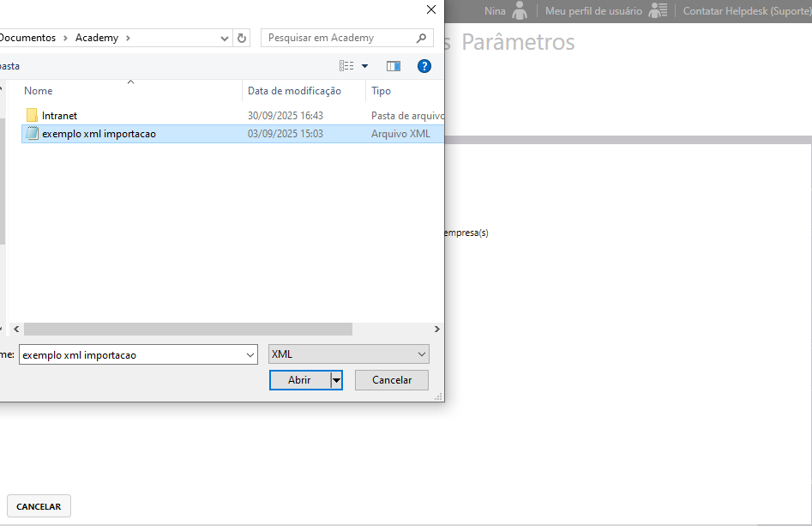Click the Abrir button

pos(299,379)
